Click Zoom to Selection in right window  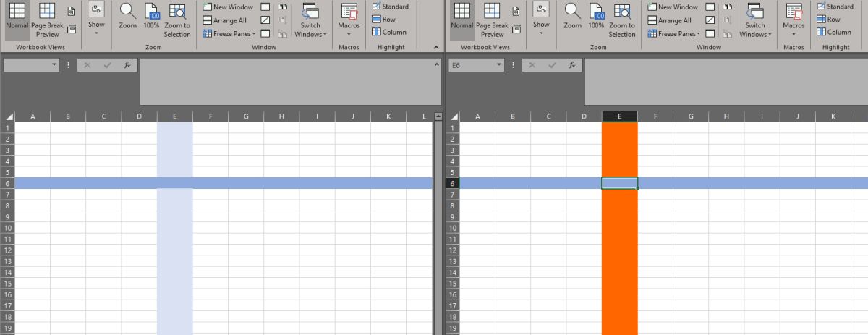point(622,20)
